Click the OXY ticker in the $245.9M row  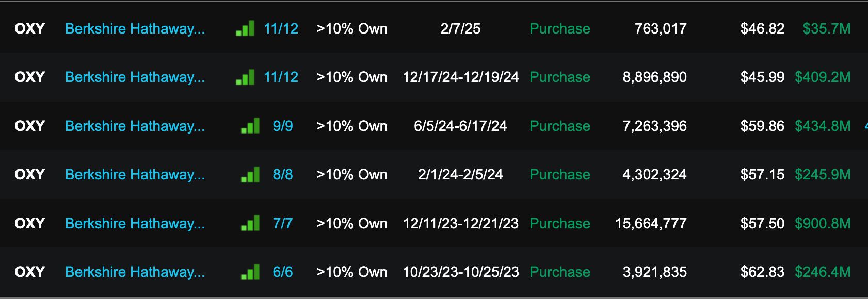(30, 175)
